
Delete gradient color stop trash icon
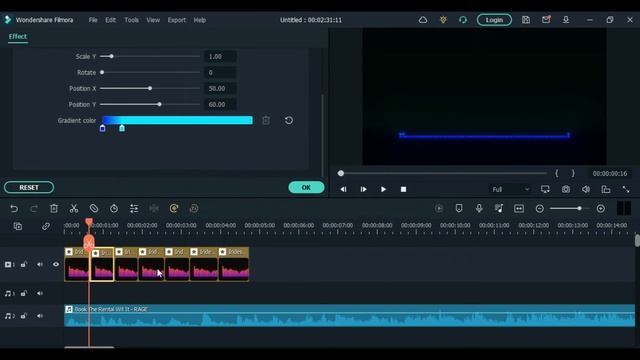click(x=266, y=120)
